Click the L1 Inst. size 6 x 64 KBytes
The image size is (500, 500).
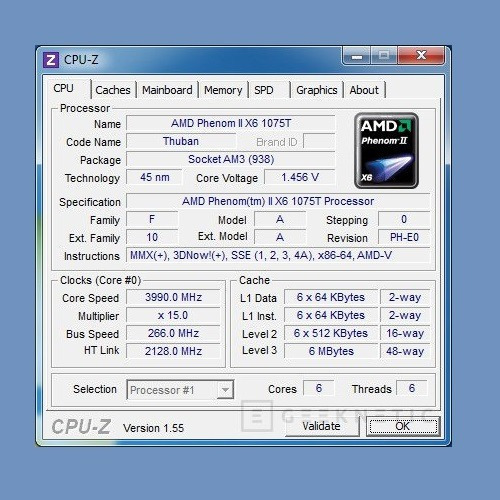[331, 315]
